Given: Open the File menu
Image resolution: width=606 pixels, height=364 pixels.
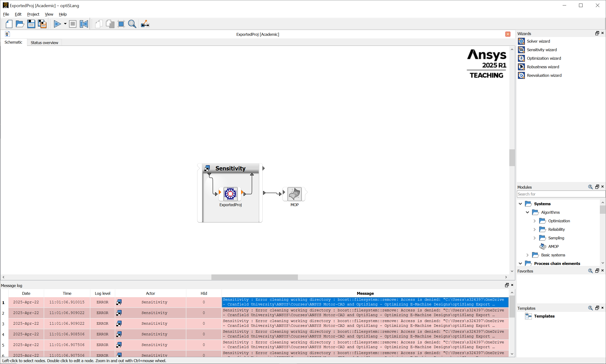Looking at the screenshot, I should [6, 14].
